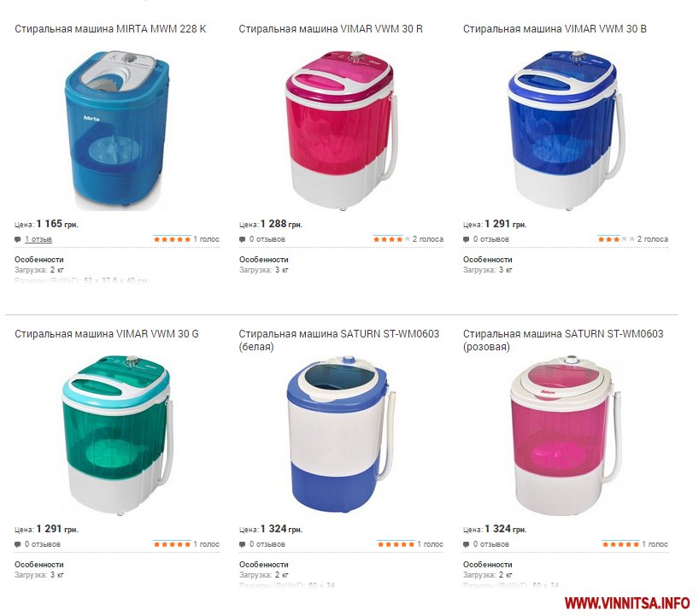699x616 pixels.
Task: Open the '1 отзыв' review link
Action: tap(38, 239)
